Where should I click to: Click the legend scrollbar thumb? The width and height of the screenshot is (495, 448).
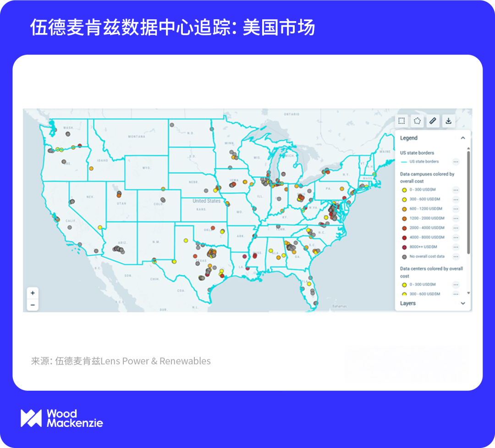coord(468,202)
